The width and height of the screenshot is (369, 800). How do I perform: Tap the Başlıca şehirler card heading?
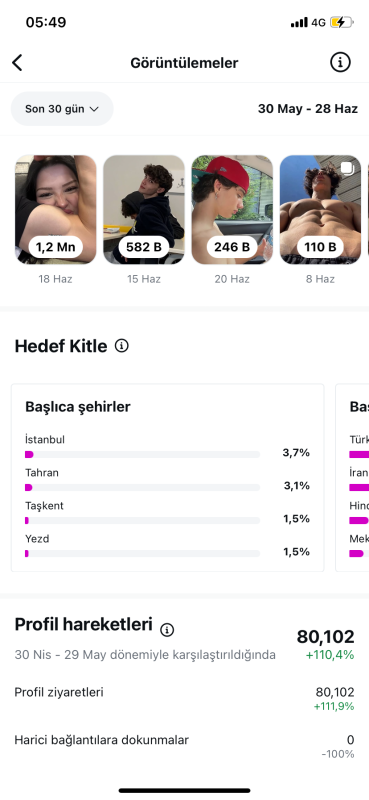point(78,407)
